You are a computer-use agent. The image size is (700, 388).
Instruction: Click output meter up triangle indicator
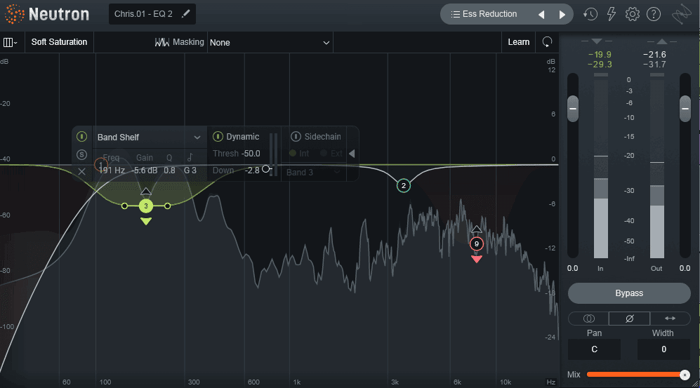click(x=662, y=41)
